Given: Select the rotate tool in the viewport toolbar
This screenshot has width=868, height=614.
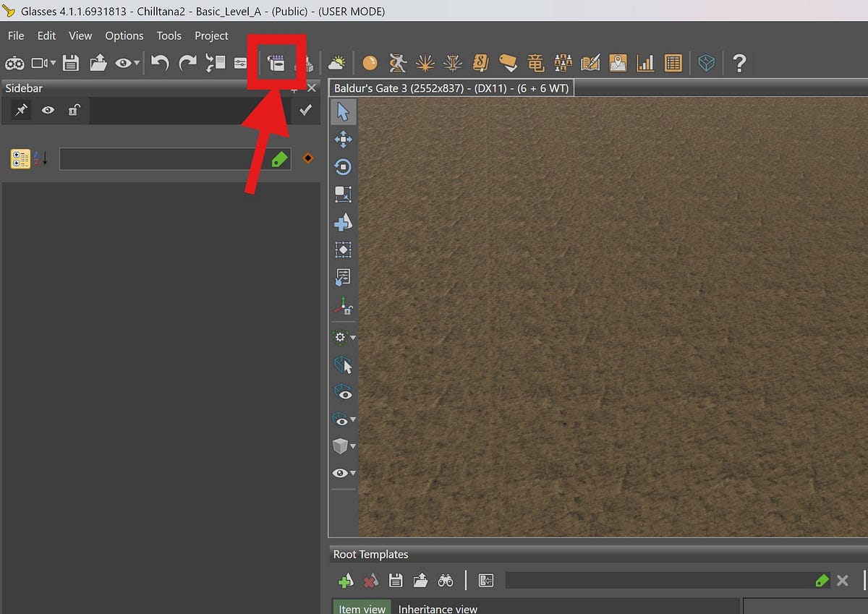Looking at the screenshot, I should [343, 166].
